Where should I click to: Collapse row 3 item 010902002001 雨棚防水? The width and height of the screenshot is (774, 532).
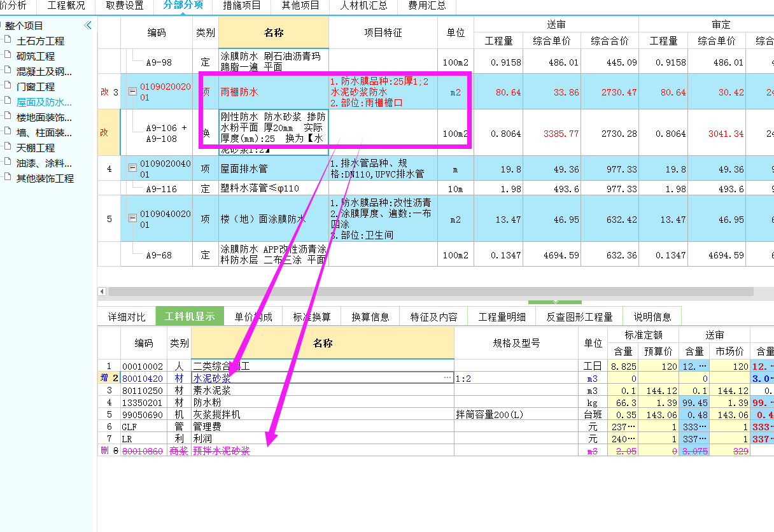click(132, 92)
